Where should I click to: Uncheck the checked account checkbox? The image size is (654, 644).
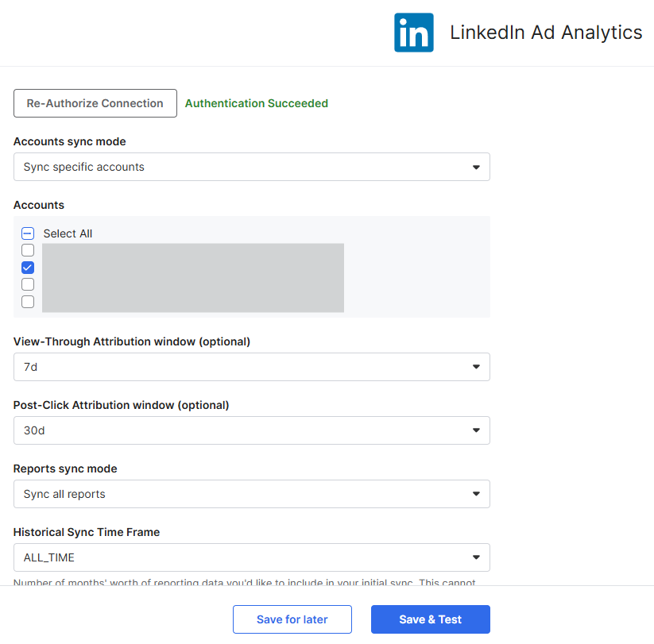[x=28, y=268]
